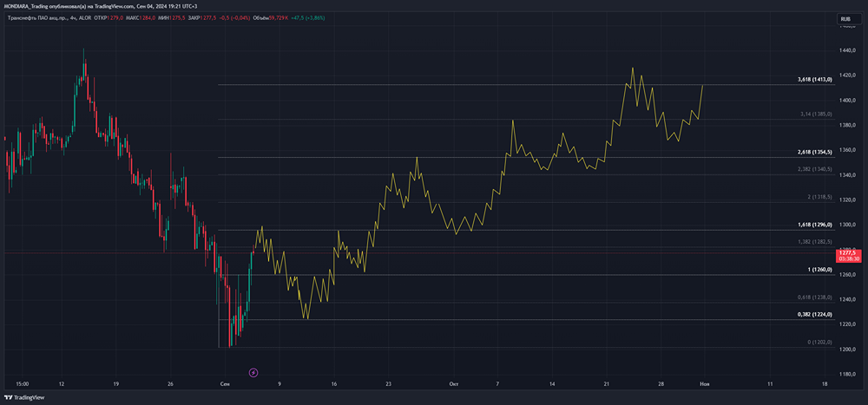Click the ALOR exchange label in legend
Image resolution: width=868 pixels, height=405 pixels.
click(85, 18)
